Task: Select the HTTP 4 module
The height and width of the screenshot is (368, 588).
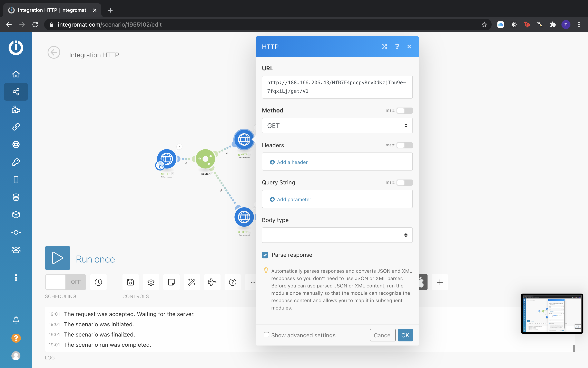Action: 244,217
